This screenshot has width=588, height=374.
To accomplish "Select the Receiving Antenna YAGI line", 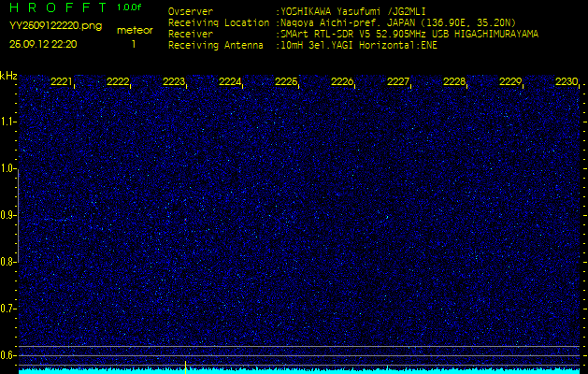I will tap(302, 44).
